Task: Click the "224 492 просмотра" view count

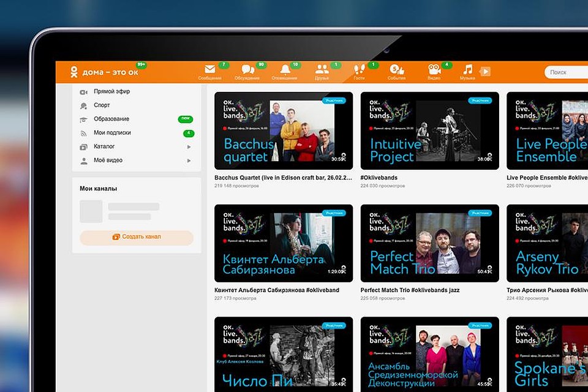Action: tap(527, 298)
